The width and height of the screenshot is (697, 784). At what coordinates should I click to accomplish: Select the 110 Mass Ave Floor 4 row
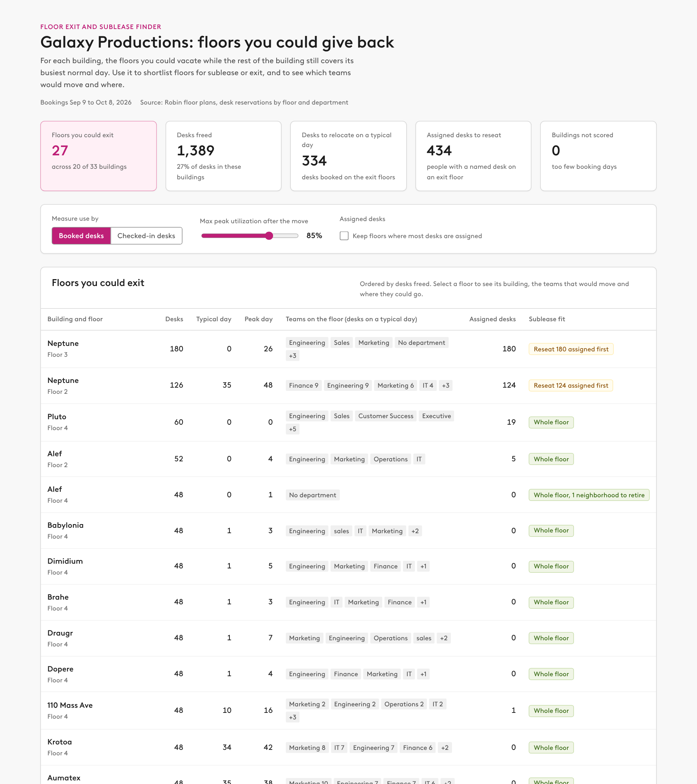348,710
